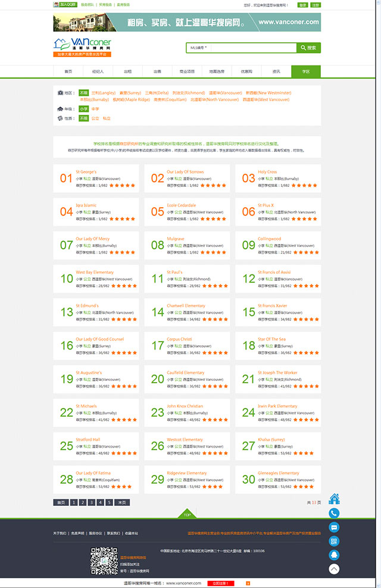The height and width of the screenshot is (588, 381).
Task: Open the 地图选房 navigation tab
Action: [x=217, y=71]
